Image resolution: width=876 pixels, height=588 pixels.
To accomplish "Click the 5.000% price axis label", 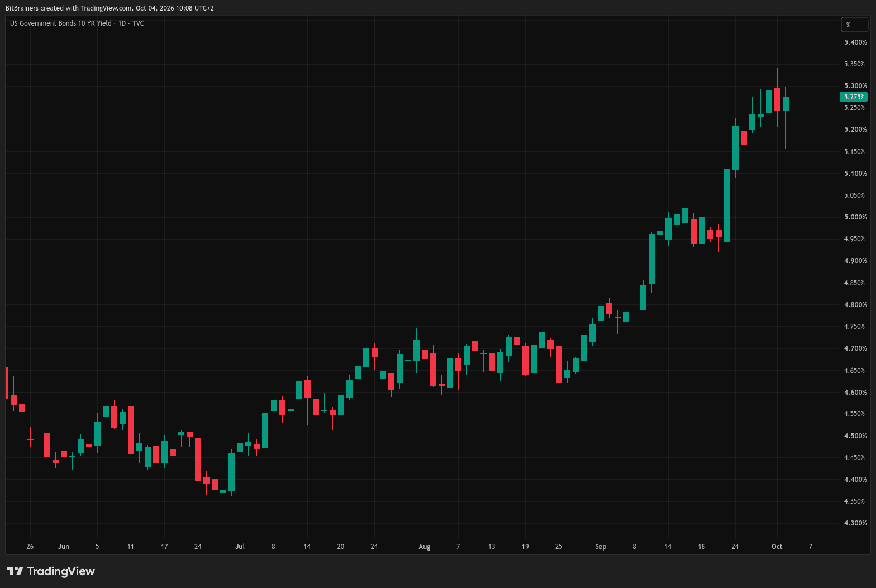I will click(855, 217).
